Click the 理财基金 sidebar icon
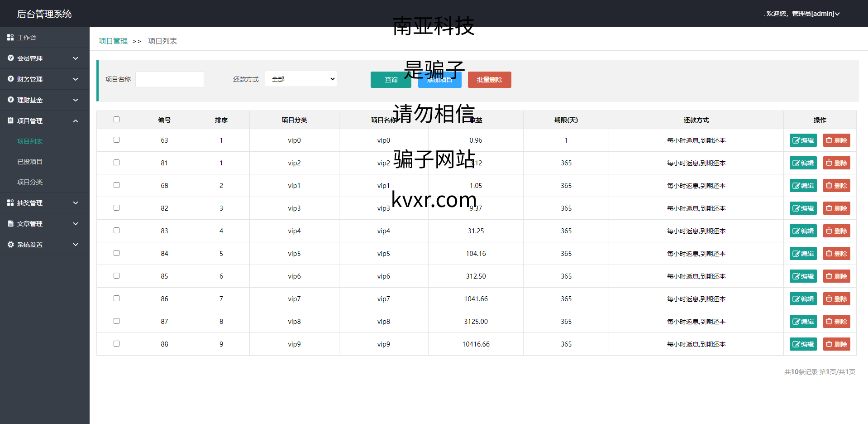This screenshot has width=868, height=424. [x=10, y=100]
